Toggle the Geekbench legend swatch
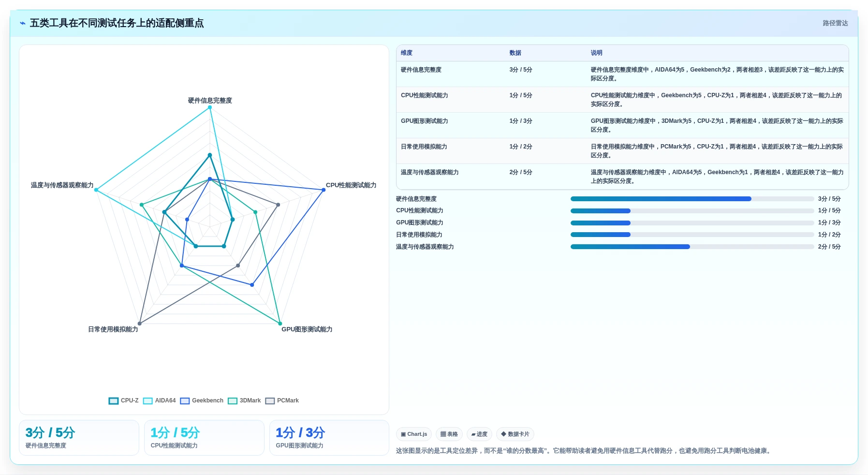The width and height of the screenshot is (868, 475). 185,401
